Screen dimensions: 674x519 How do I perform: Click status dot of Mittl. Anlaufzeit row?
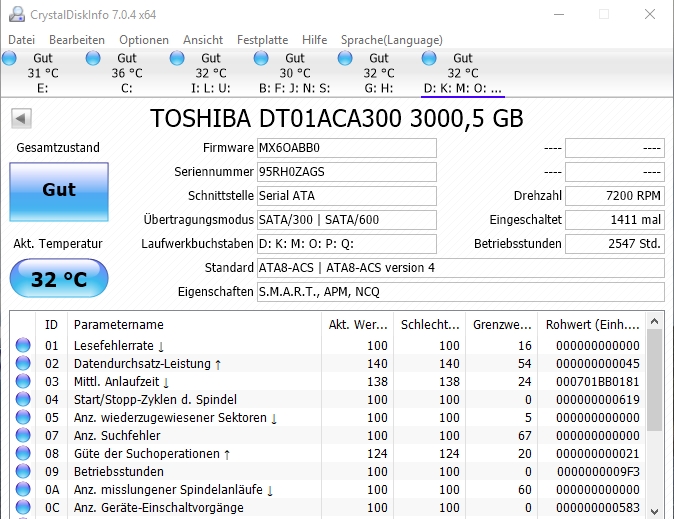pyautogui.click(x=23, y=381)
